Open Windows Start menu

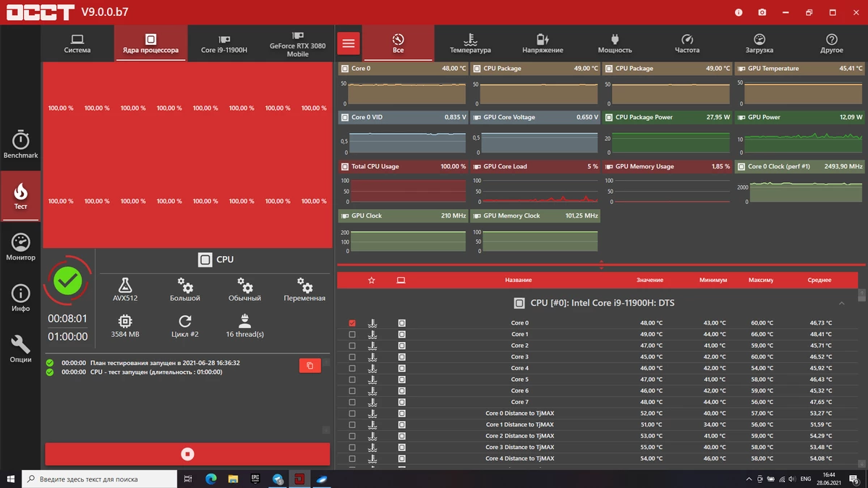[x=10, y=479]
